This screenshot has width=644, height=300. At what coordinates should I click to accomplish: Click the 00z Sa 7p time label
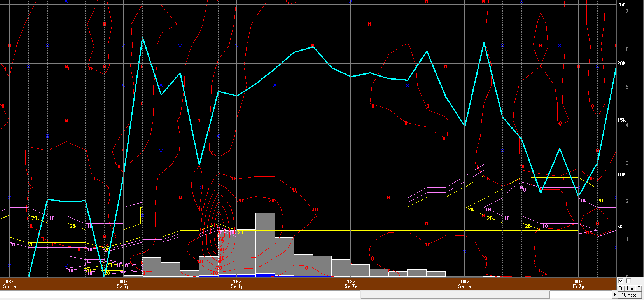(123, 284)
